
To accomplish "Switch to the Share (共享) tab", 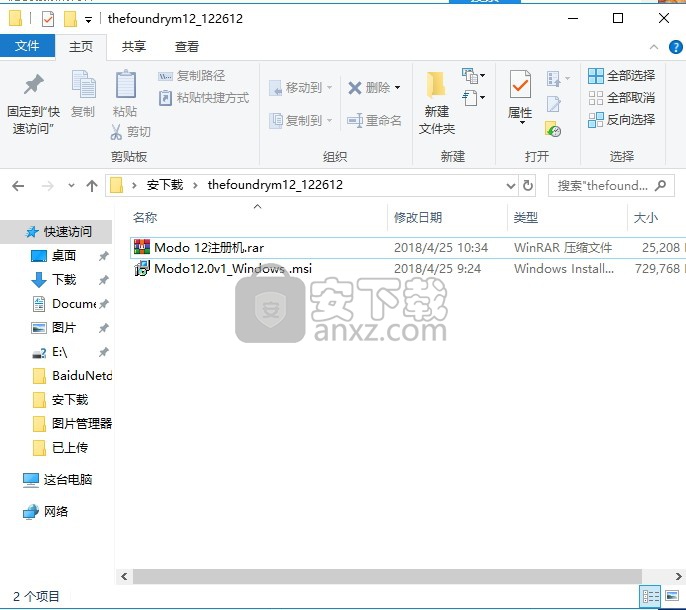I will (x=133, y=46).
